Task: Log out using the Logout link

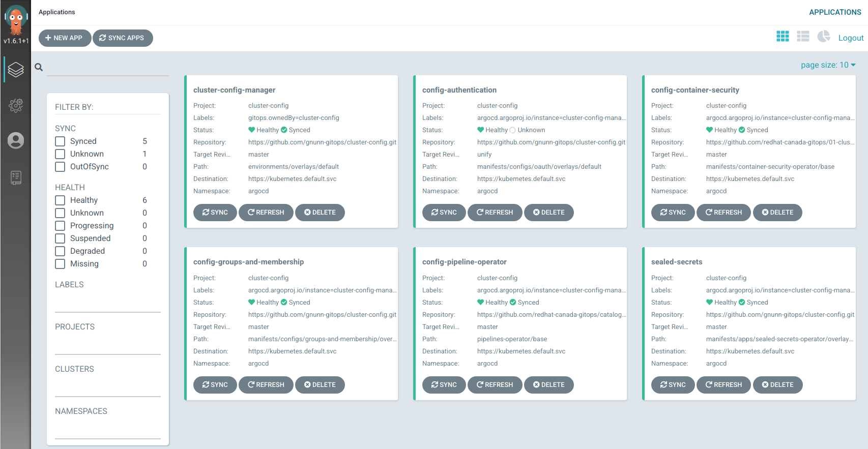Action: [851, 38]
